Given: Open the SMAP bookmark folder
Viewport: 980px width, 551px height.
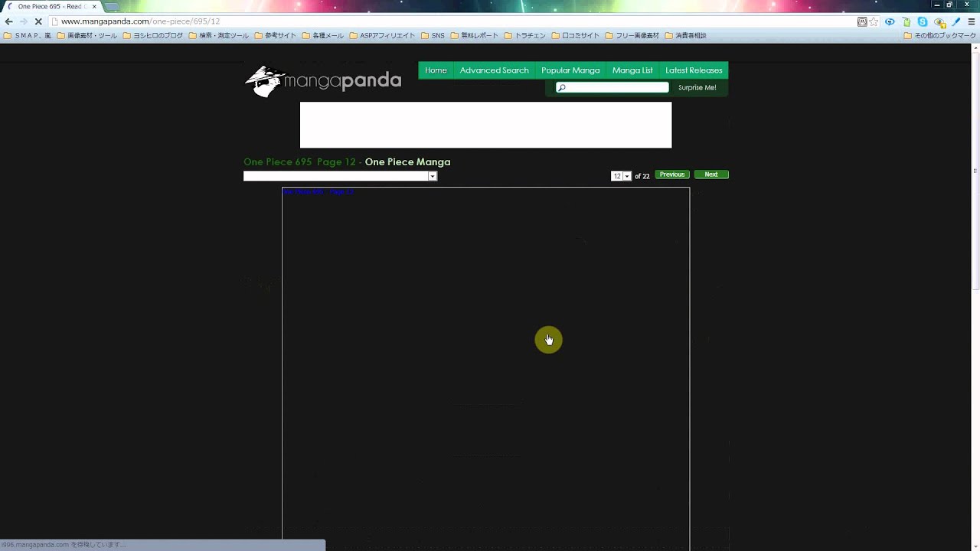Looking at the screenshot, I should pos(28,35).
